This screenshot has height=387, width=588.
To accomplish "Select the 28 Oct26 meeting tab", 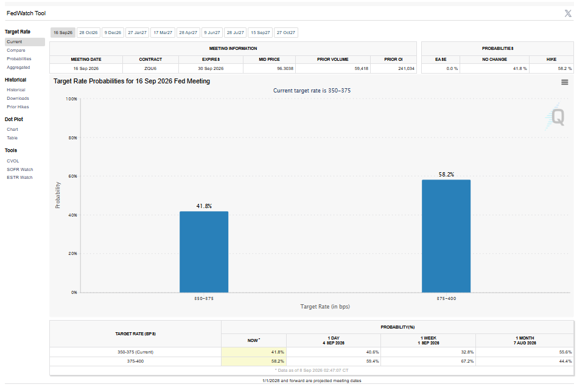I will click(88, 33).
